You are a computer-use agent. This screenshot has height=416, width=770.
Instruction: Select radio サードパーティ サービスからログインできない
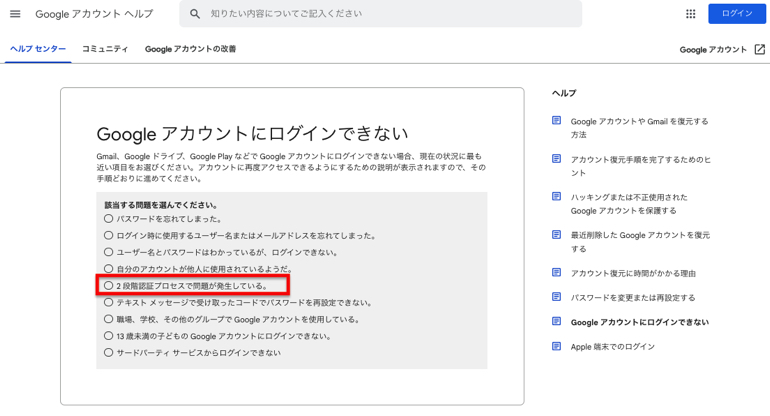click(109, 352)
